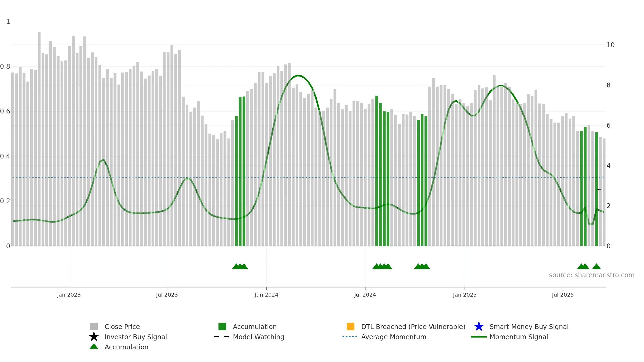This screenshot has width=644, height=362.
Task: Click the blue Smart Money Buy Signal star
Action: click(479, 327)
